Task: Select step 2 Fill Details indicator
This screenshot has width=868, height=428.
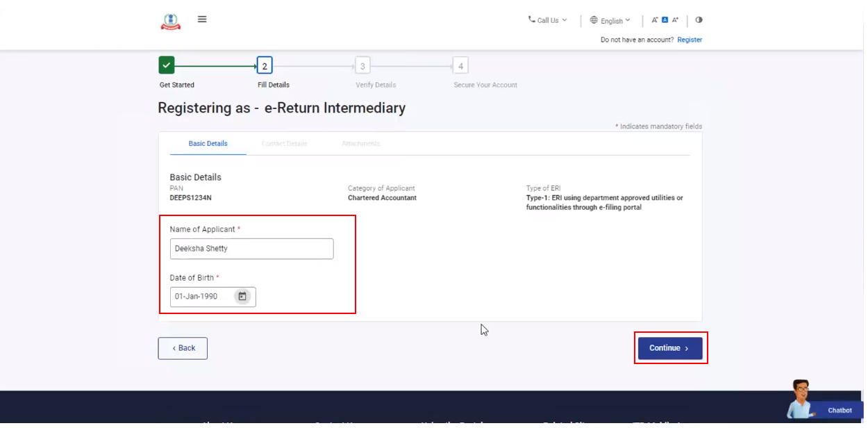Action: point(264,66)
